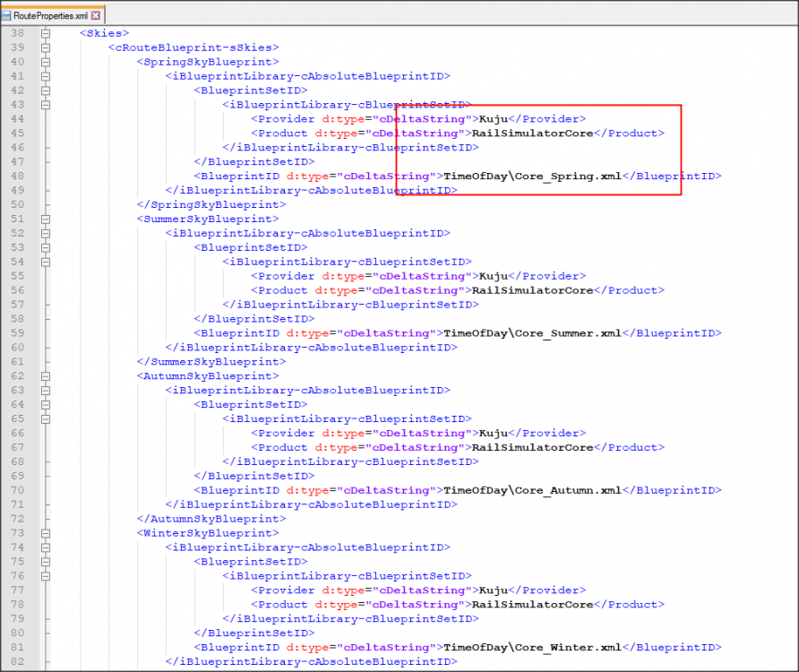Fold the BlueprintSetID block at line 42

pos(45,90)
